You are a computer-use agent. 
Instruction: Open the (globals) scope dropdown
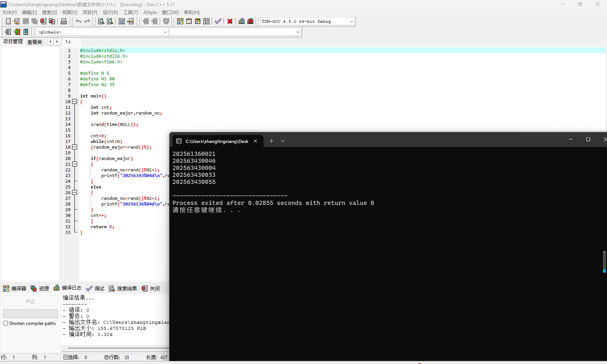165,32
